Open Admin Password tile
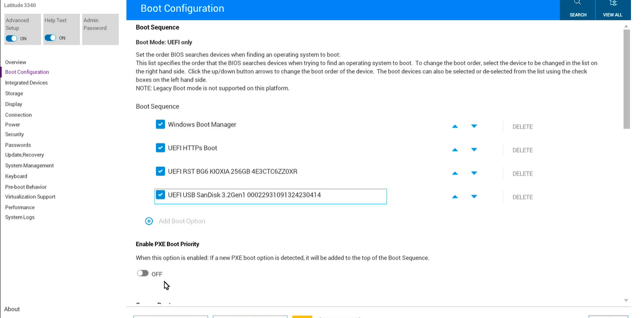This screenshot has width=644, height=318. pos(101,29)
